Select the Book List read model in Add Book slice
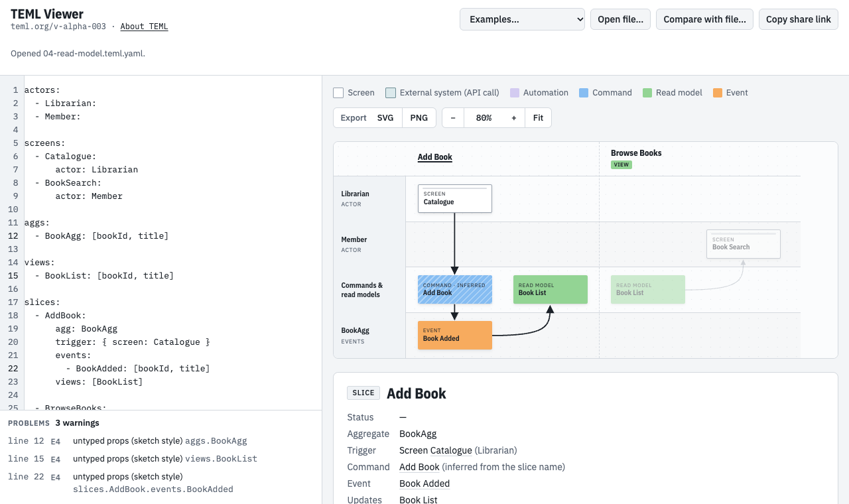The width and height of the screenshot is (849, 504). (551, 289)
